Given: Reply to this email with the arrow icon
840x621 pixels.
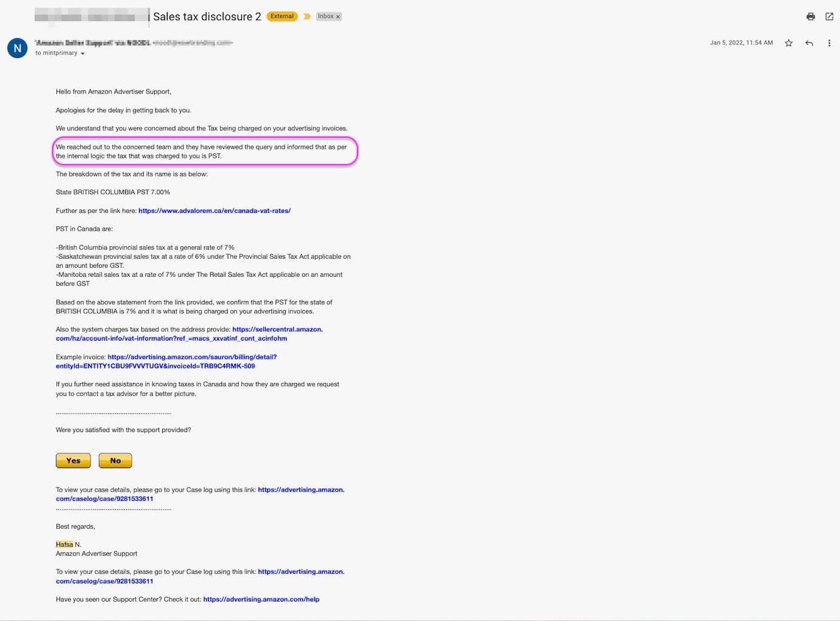Looking at the screenshot, I should pyautogui.click(x=809, y=43).
